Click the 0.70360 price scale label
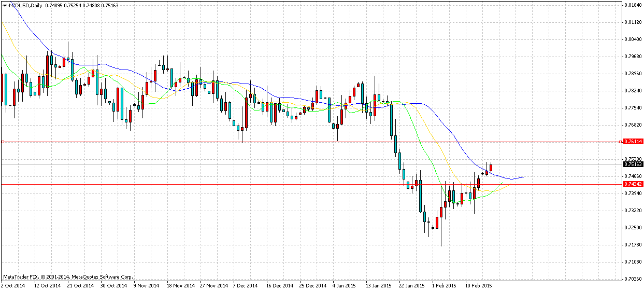The width and height of the screenshot is (644, 290). tap(633, 279)
